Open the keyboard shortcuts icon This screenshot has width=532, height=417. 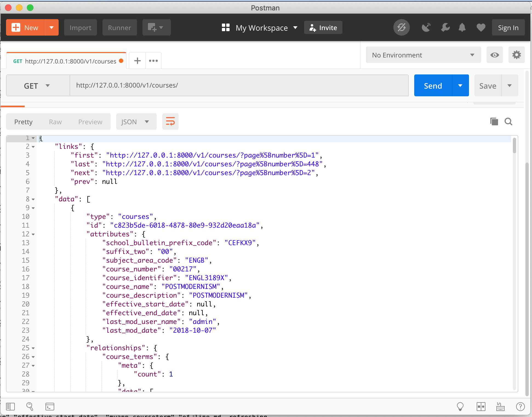click(x=500, y=407)
